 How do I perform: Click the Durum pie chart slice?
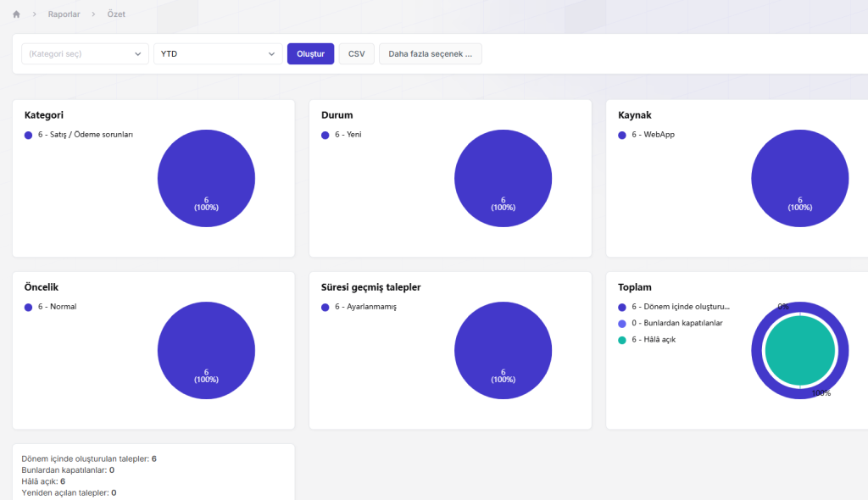(503, 178)
